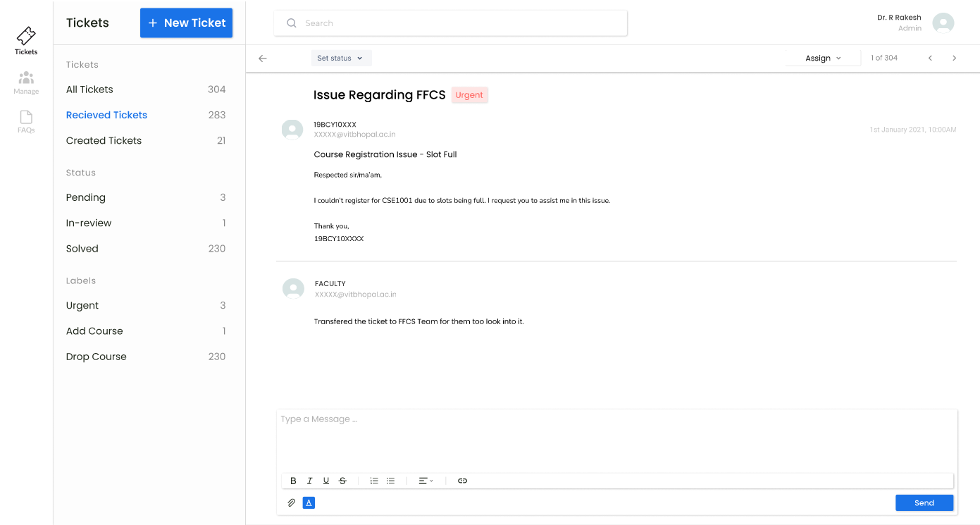980x525 pixels.
Task: Attach a file with paperclip icon
Action: pyautogui.click(x=292, y=503)
